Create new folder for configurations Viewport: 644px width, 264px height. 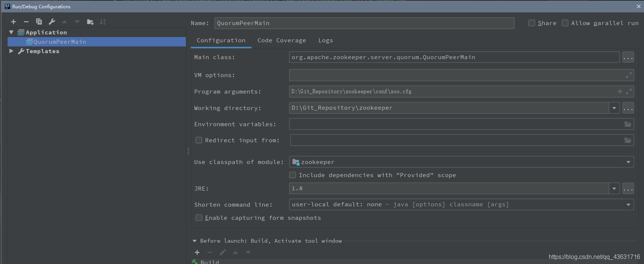click(90, 22)
